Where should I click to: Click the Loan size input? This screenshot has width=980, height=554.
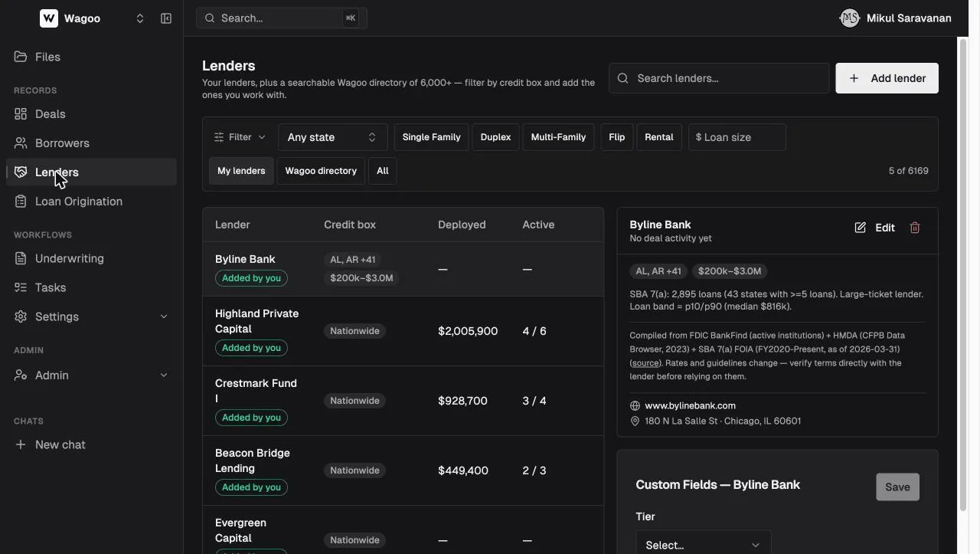pyautogui.click(x=737, y=137)
